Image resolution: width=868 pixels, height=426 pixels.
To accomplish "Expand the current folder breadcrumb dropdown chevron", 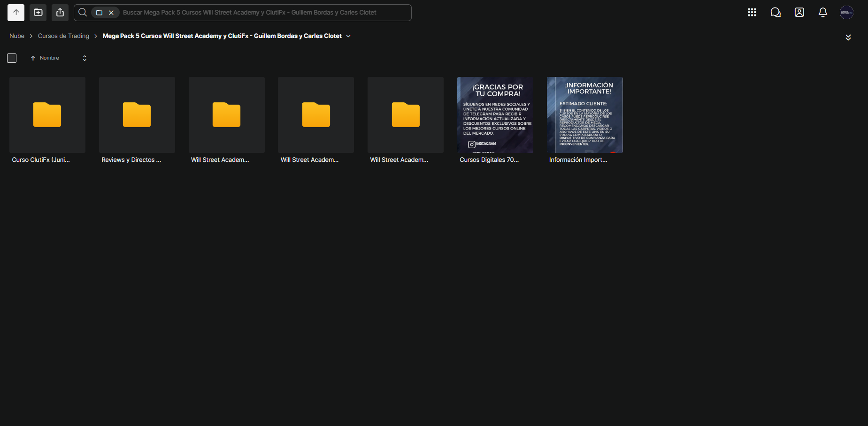I will (348, 36).
